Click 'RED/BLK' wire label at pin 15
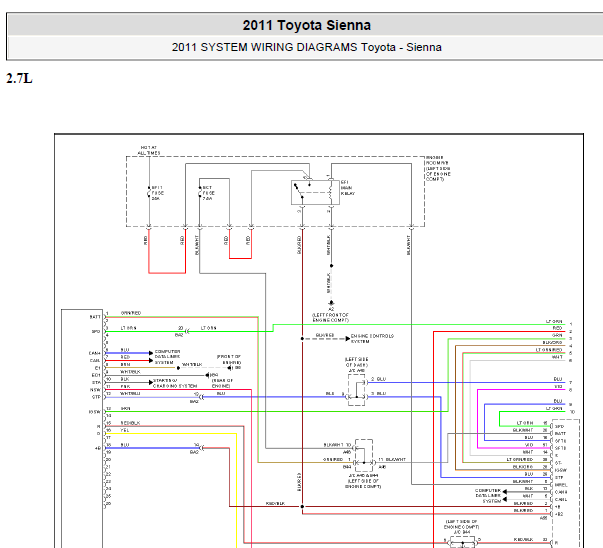The width and height of the screenshot is (603, 548). coord(130,423)
